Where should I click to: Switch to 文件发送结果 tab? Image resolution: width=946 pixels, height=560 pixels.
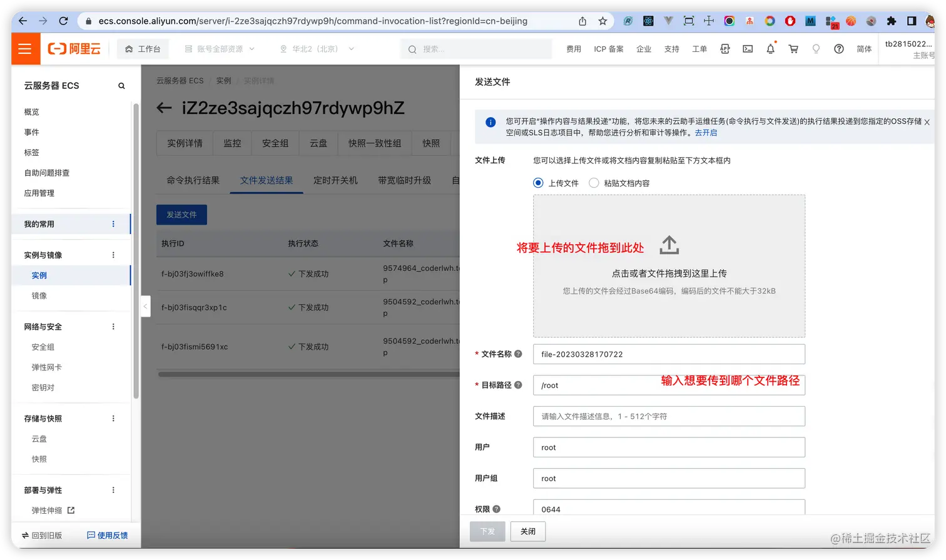(267, 180)
